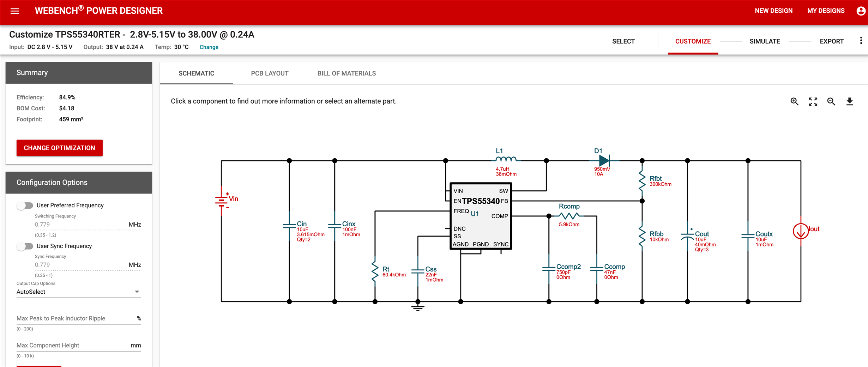This screenshot has height=367, width=868.
Task: Click the 5.9kOhm Rcomp value label
Action: (569, 225)
